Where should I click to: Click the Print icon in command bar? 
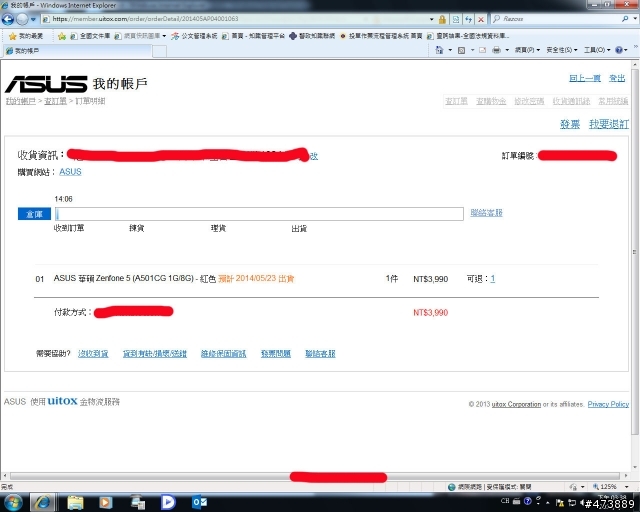click(496, 50)
